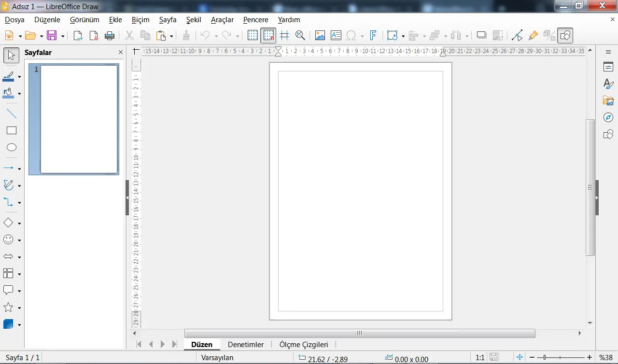Click the Cut scissors icon
The image size is (618, 364).
point(129,35)
